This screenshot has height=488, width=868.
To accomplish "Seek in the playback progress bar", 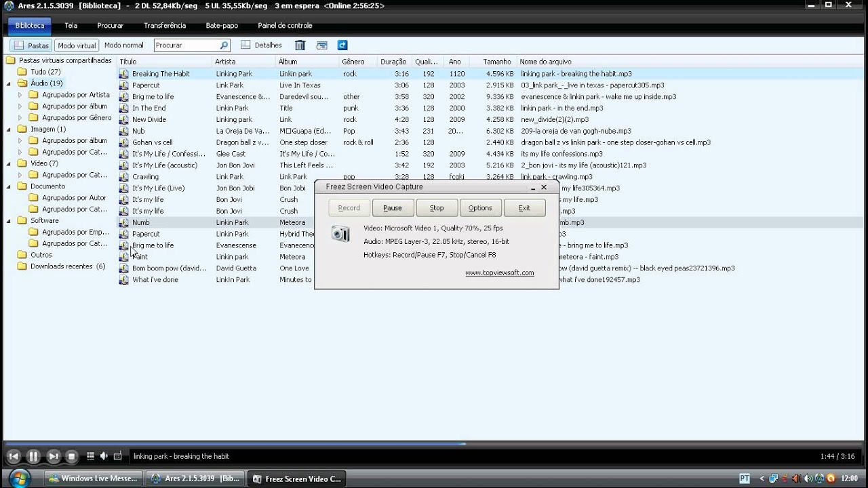I will (x=434, y=444).
